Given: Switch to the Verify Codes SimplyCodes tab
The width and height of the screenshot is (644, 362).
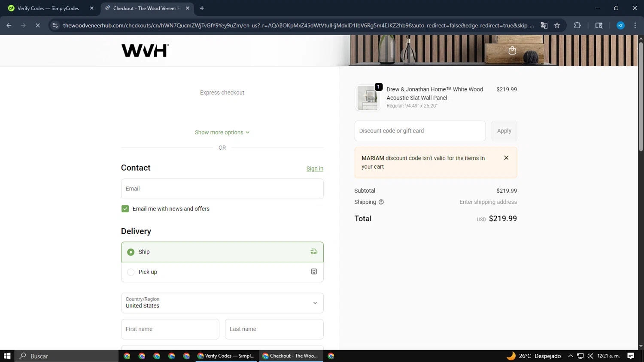Looking at the screenshot, I should click(51, 8).
